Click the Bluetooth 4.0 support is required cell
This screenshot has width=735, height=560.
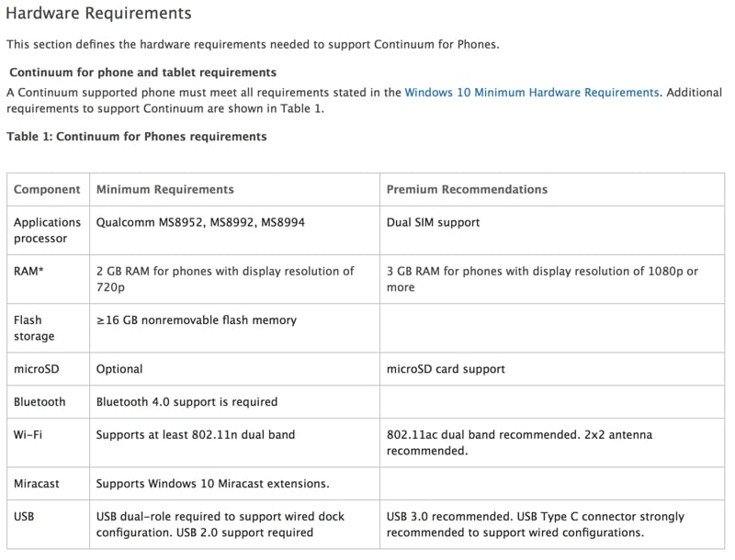pos(187,401)
